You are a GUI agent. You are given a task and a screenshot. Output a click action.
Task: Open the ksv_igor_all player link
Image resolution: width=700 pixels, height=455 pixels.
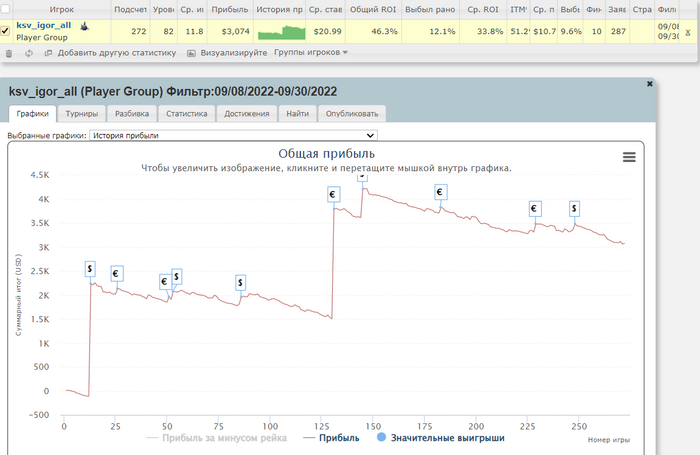44,25
